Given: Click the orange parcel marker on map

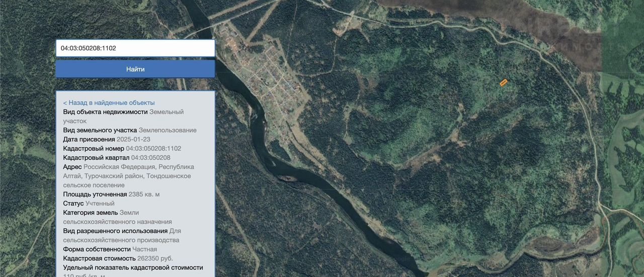Looking at the screenshot, I should pyautogui.click(x=503, y=82).
